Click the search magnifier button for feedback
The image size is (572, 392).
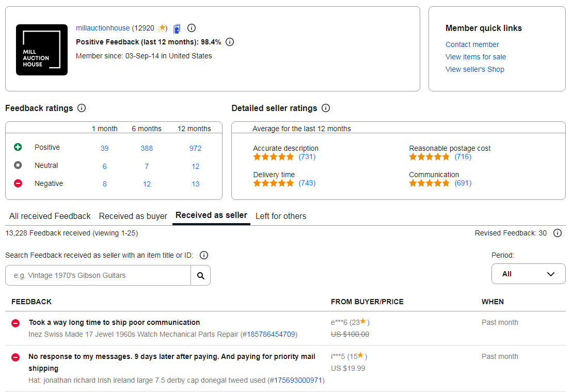200,275
